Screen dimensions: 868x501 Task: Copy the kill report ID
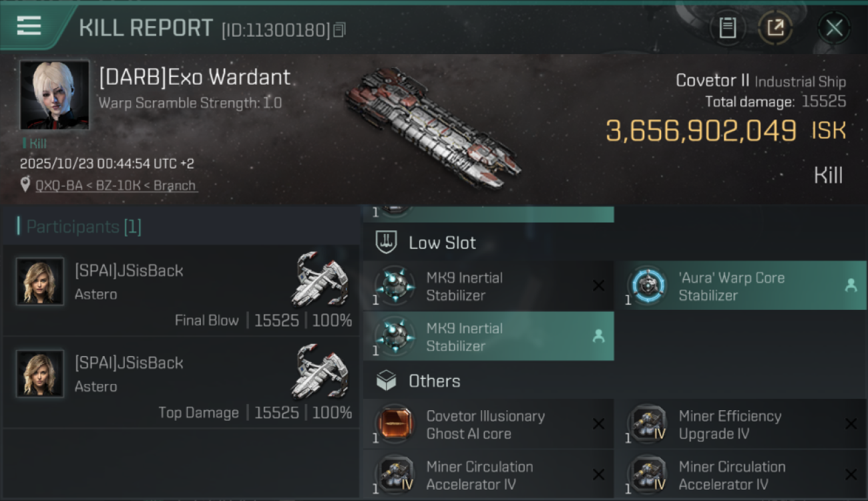340,30
